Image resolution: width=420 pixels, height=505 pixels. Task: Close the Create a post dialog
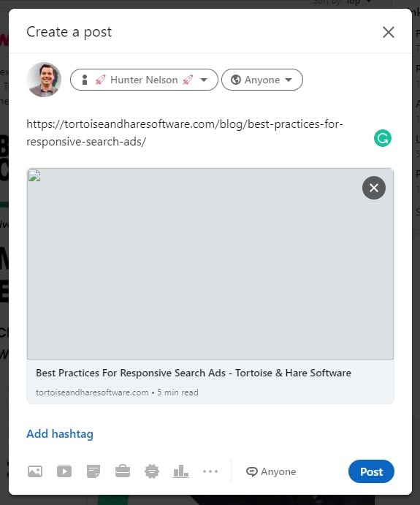click(389, 32)
